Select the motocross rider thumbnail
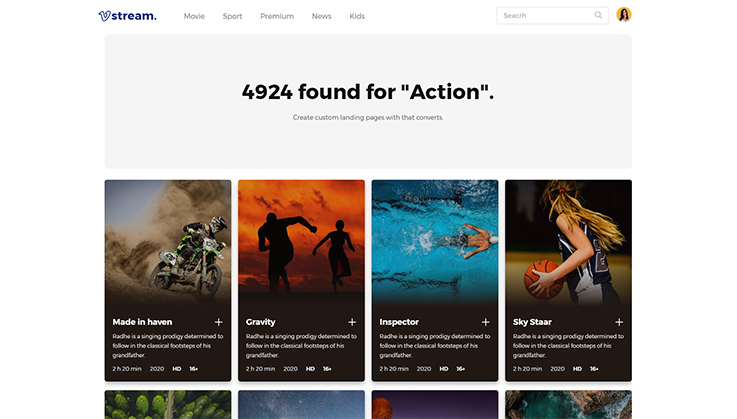 [x=168, y=241]
